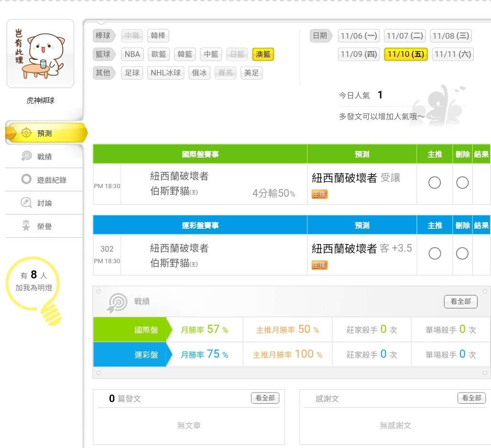Image resolution: width=491 pixels, height=448 pixels.
Task: Open the 榮譽 sidebar tab
Action: [44, 226]
